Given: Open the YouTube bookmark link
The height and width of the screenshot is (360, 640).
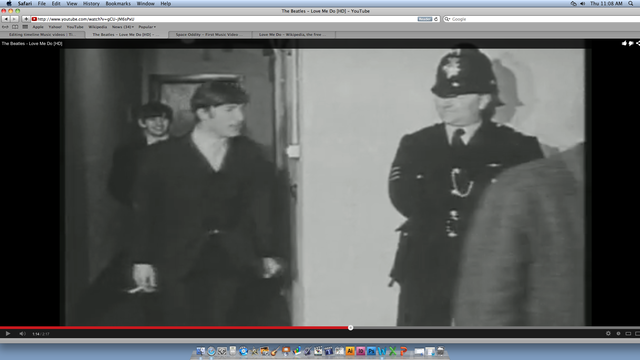Looking at the screenshot, I should [x=75, y=27].
